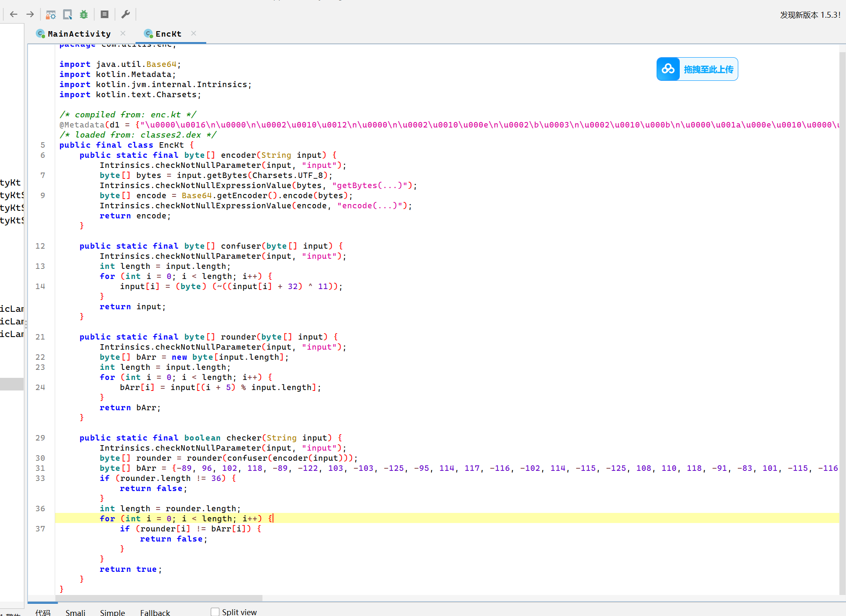Click the cloud upload widget icon

point(668,69)
